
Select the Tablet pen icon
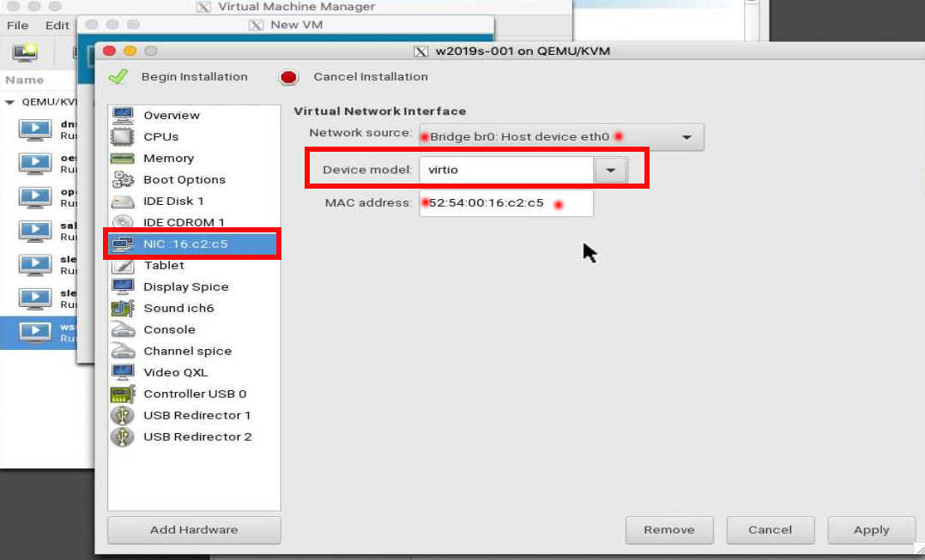click(x=123, y=265)
